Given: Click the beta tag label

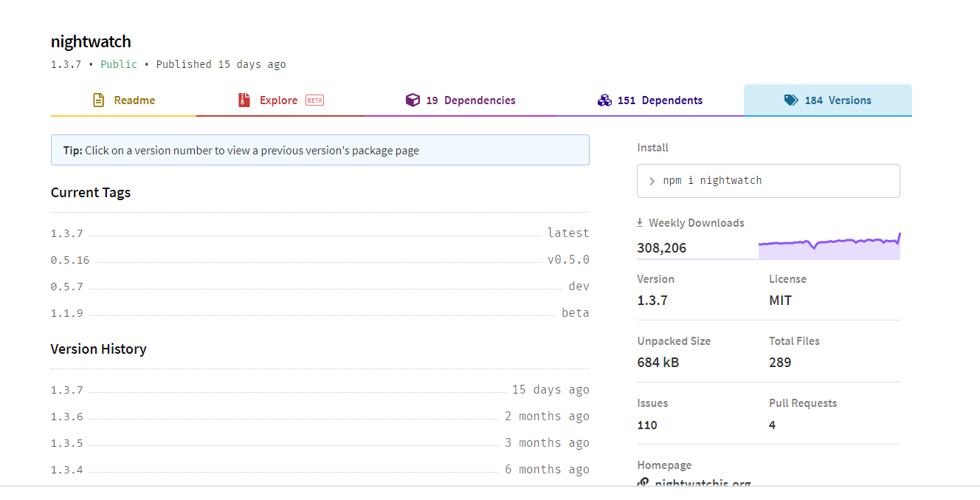Looking at the screenshot, I should click(x=576, y=312).
